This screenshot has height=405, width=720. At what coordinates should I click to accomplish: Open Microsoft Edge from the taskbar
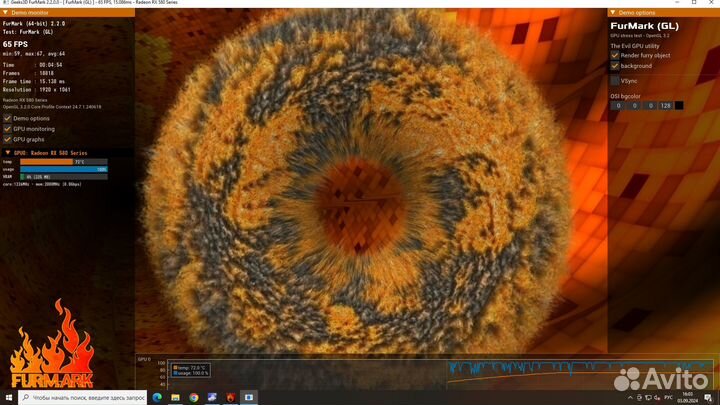pyautogui.click(x=157, y=398)
